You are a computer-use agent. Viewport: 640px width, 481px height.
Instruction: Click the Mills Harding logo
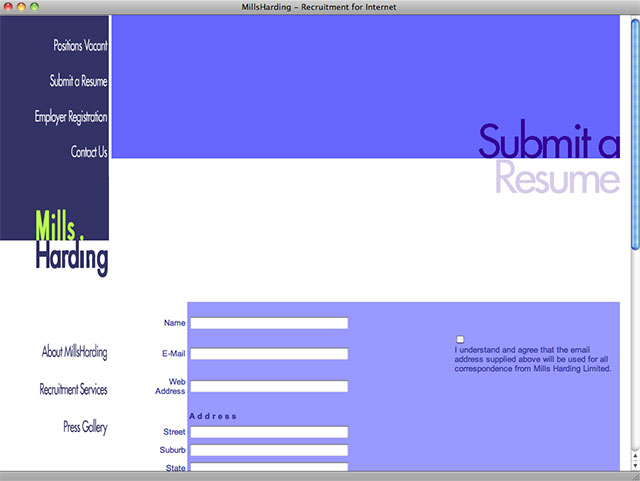(x=72, y=243)
